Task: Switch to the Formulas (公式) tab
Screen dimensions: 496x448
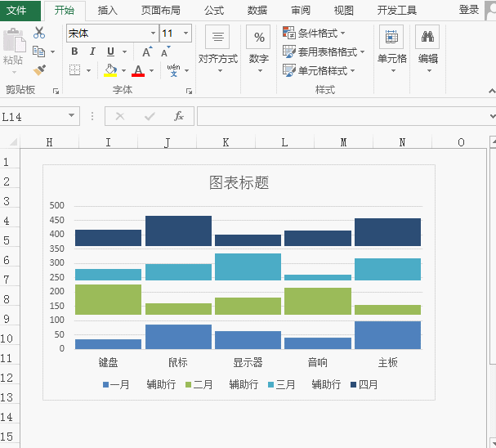Action: [214, 11]
